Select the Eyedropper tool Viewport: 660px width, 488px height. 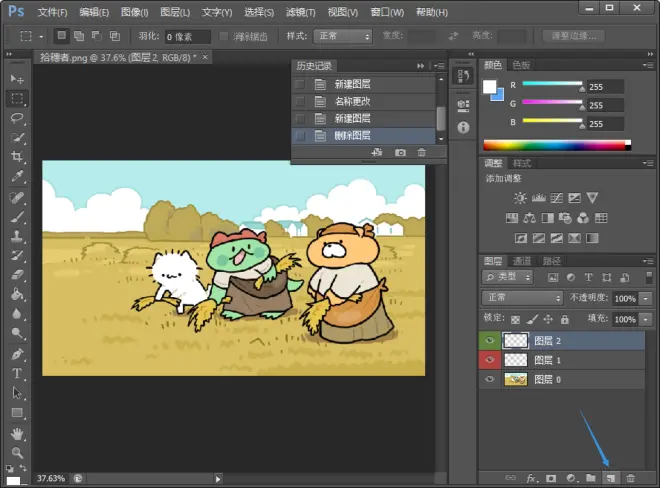17,176
